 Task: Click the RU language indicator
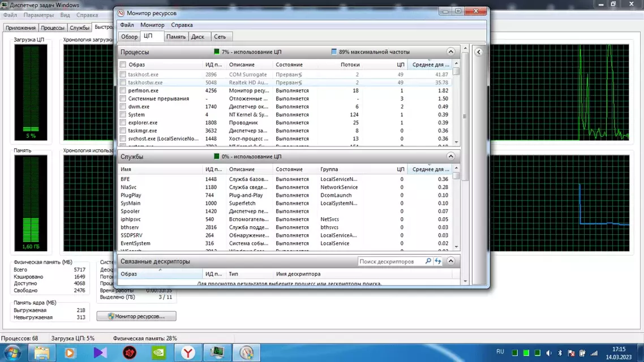click(500, 352)
